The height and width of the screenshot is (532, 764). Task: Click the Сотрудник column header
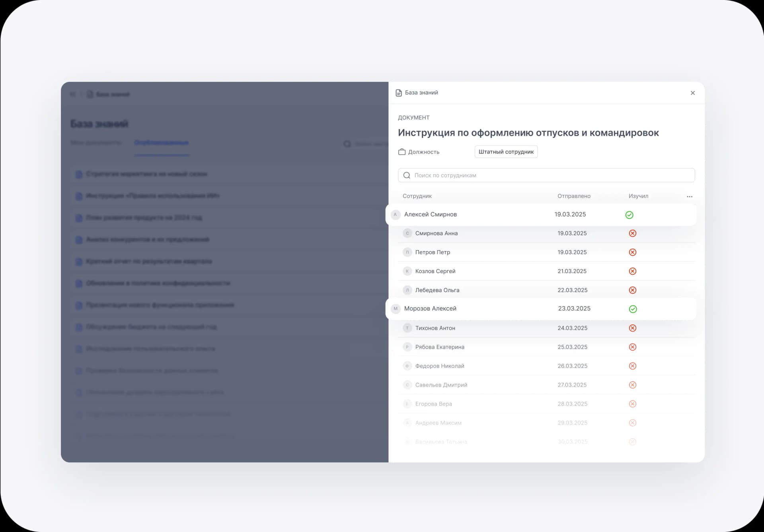pos(417,196)
